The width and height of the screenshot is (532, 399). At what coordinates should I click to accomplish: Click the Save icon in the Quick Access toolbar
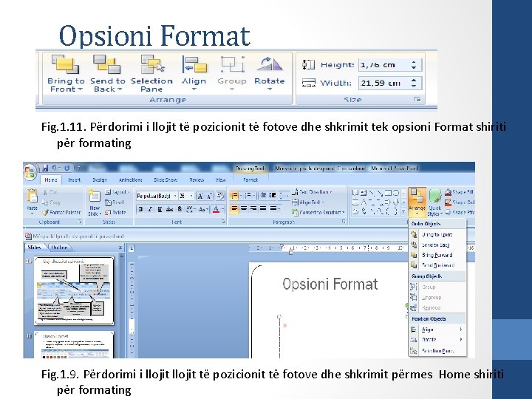coord(45,168)
